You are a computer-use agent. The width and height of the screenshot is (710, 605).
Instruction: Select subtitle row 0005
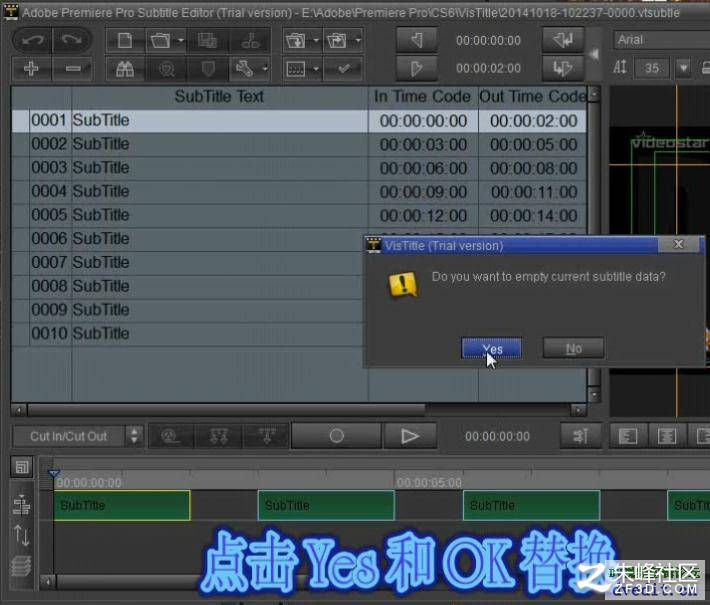click(299, 215)
